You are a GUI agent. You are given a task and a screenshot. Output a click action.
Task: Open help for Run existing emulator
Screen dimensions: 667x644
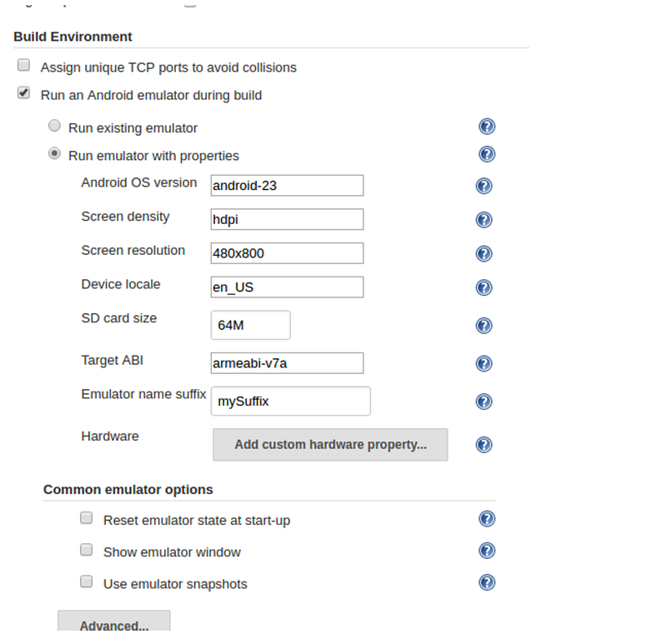coord(487,127)
